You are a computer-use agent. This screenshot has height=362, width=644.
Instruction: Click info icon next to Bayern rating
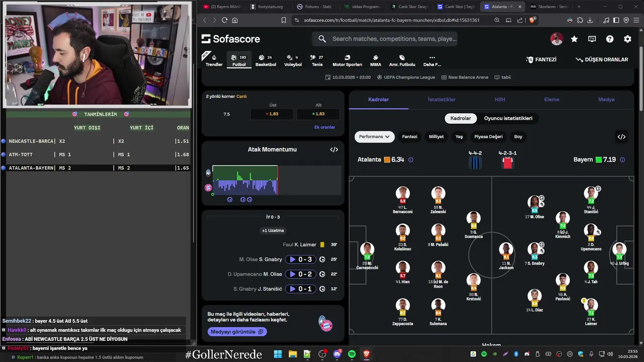coord(622,160)
